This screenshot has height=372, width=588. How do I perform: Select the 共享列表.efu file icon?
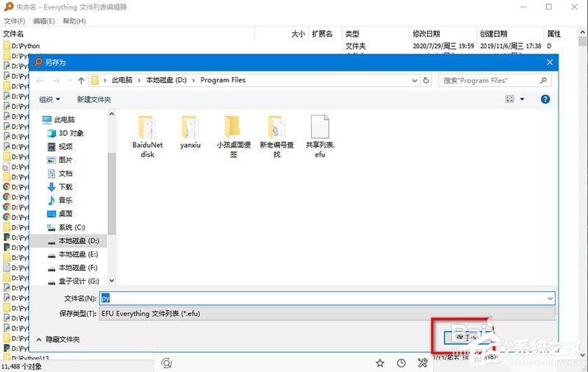pos(320,127)
